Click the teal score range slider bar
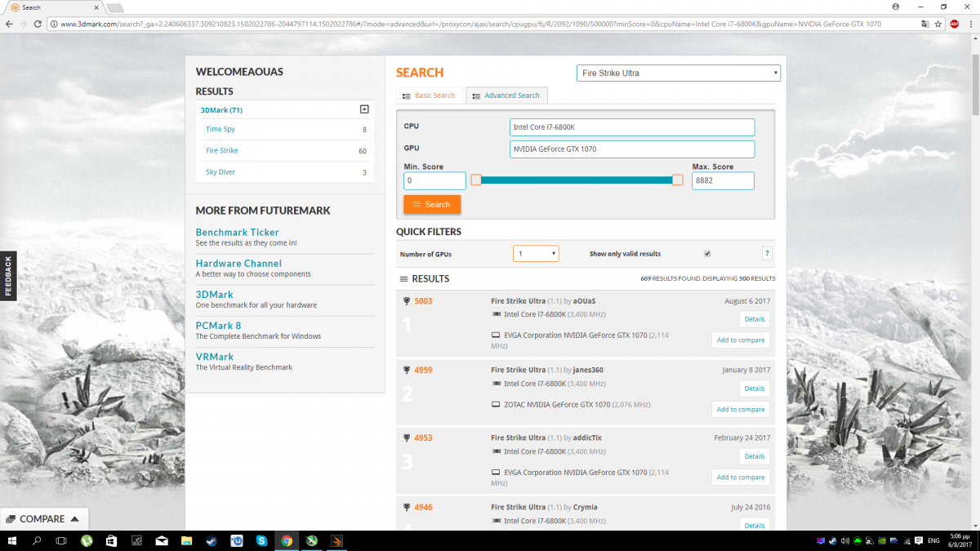Viewport: 980px width, 551px height. point(577,180)
